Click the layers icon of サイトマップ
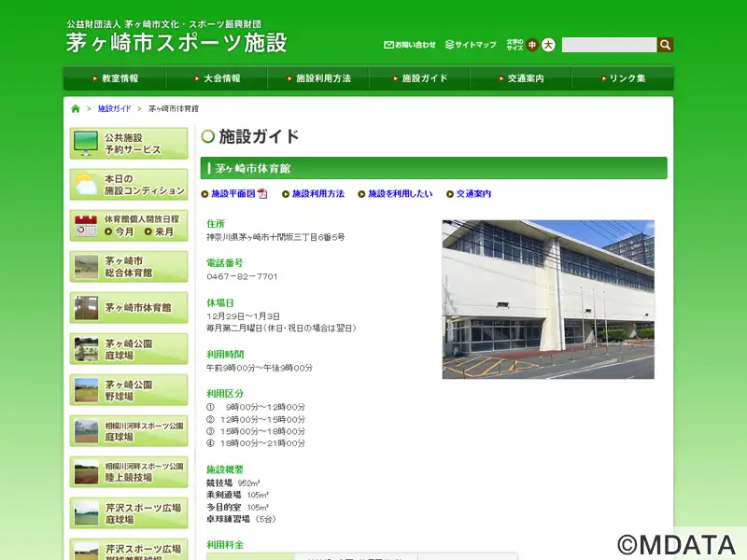747x560 pixels. pos(449,45)
